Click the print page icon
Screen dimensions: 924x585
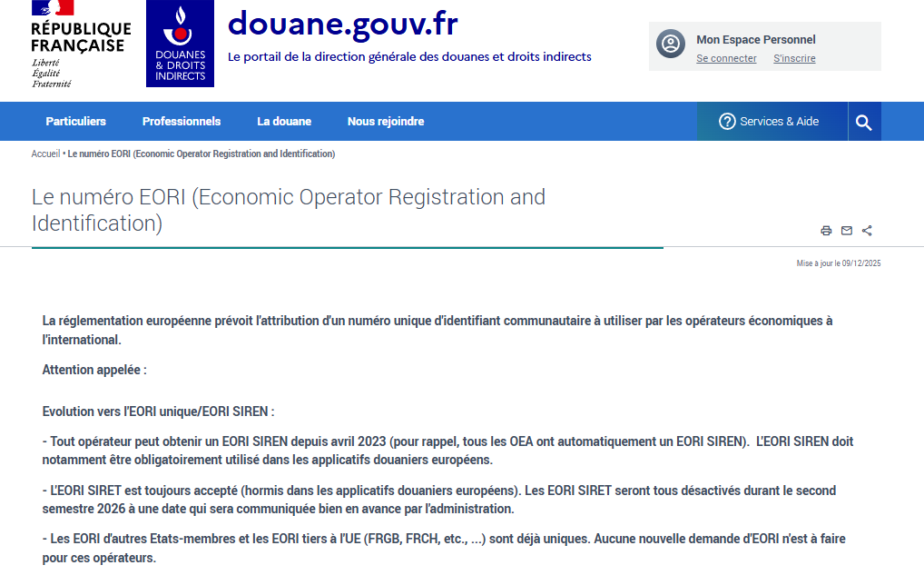(826, 231)
